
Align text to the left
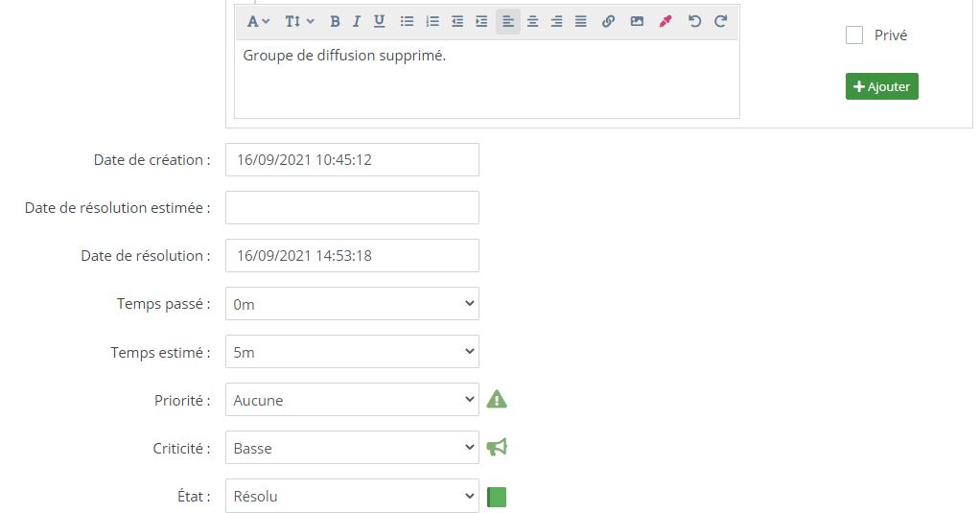tap(508, 22)
